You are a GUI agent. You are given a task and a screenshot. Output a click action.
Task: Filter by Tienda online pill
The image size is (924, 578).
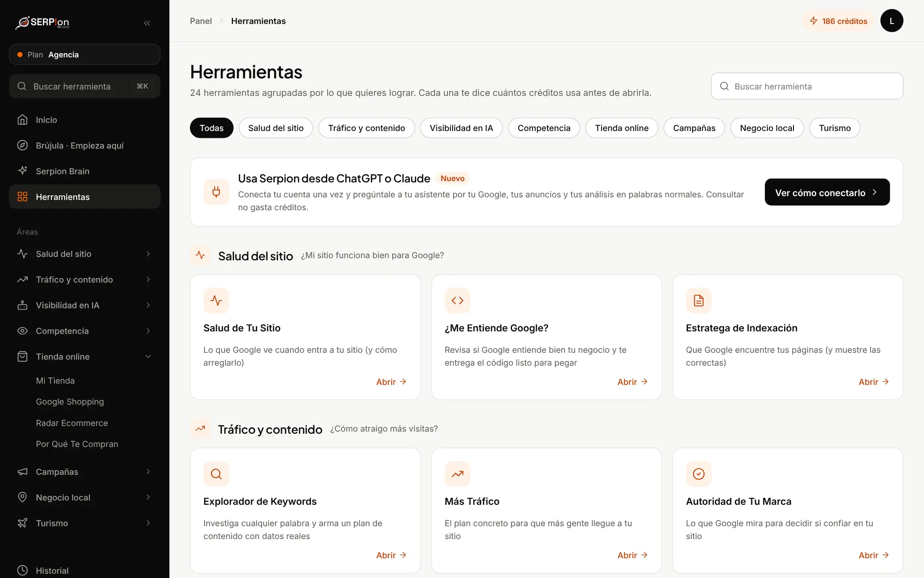pyautogui.click(x=622, y=128)
